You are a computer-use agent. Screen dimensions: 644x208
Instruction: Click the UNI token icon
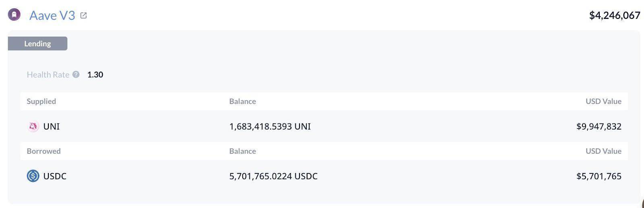pos(33,126)
